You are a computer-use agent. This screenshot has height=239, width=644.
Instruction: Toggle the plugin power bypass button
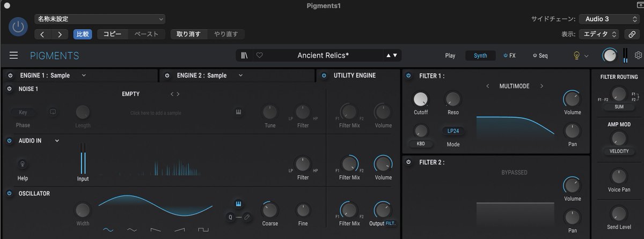[19, 27]
